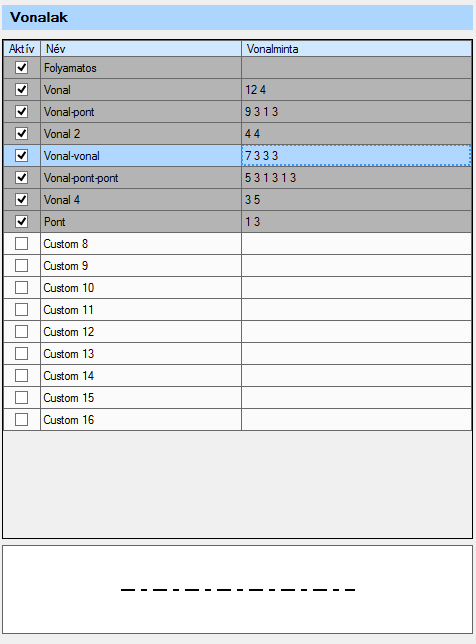Click the Pont name cell
The width and height of the screenshot is (476, 644).
(x=141, y=222)
